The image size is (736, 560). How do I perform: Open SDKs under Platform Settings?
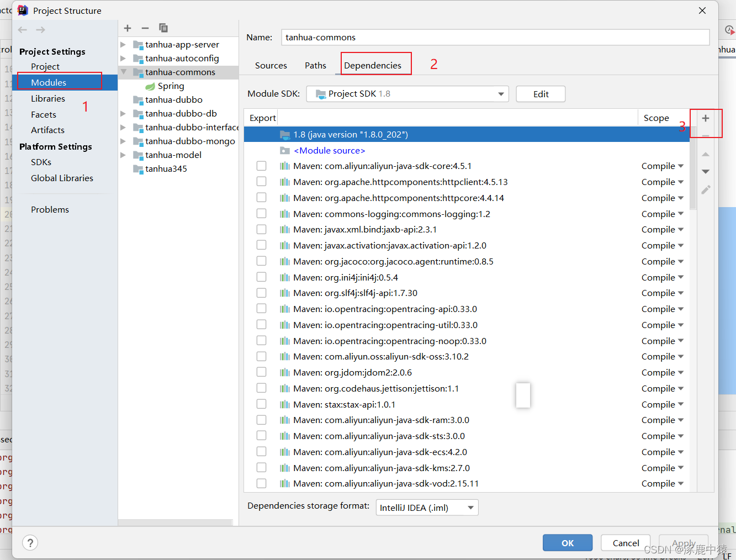tap(41, 162)
